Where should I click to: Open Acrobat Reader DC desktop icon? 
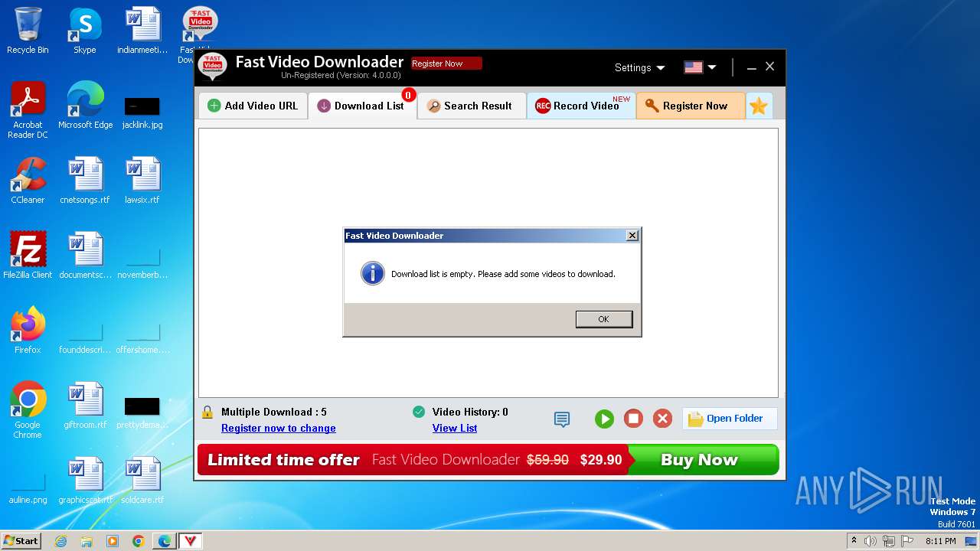pos(28,111)
